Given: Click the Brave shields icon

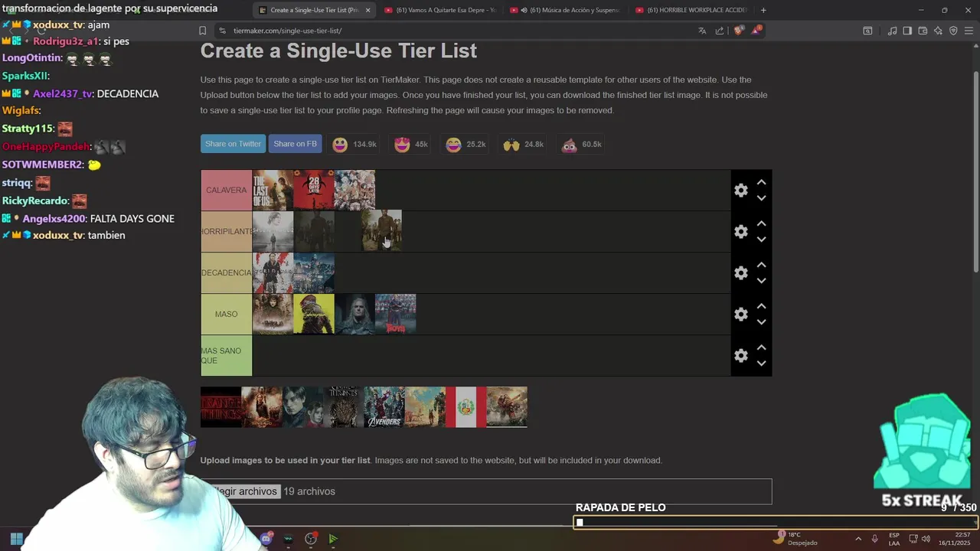Looking at the screenshot, I should click(739, 31).
